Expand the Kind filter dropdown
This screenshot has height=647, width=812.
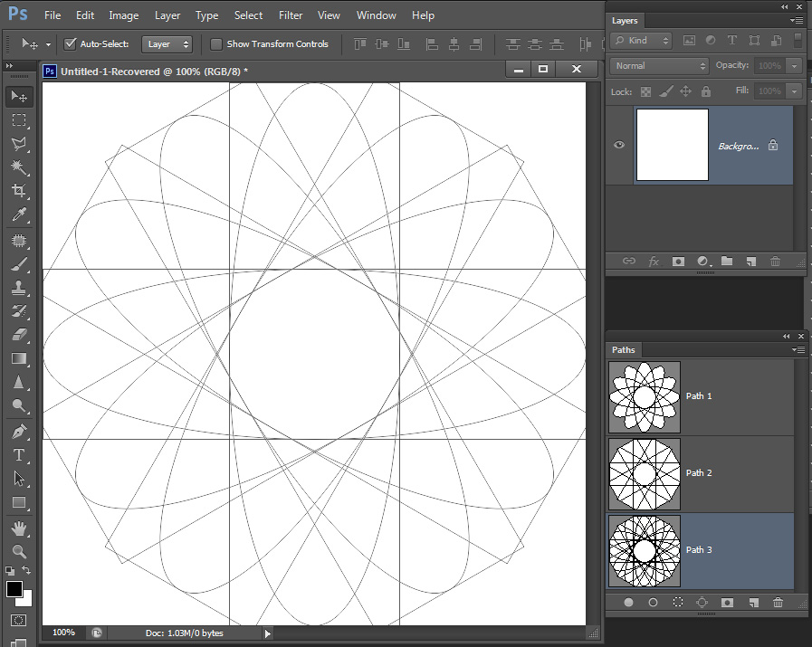click(642, 41)
